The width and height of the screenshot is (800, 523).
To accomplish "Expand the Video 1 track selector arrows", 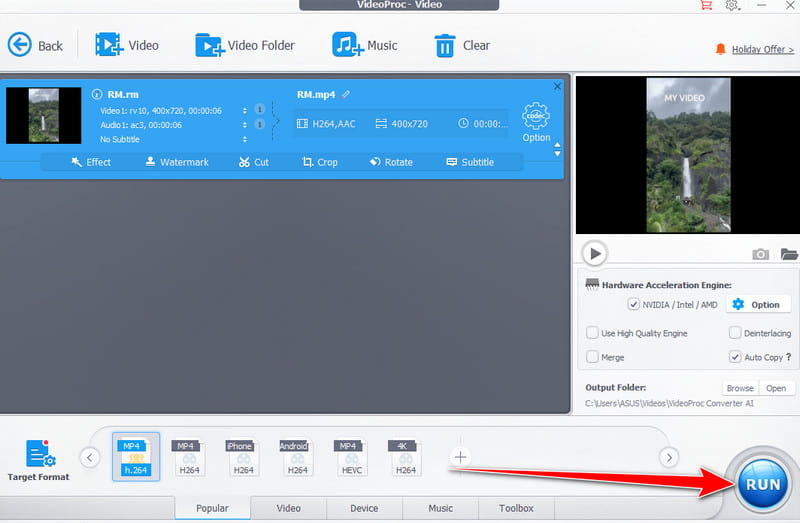I will pos(245,110).
